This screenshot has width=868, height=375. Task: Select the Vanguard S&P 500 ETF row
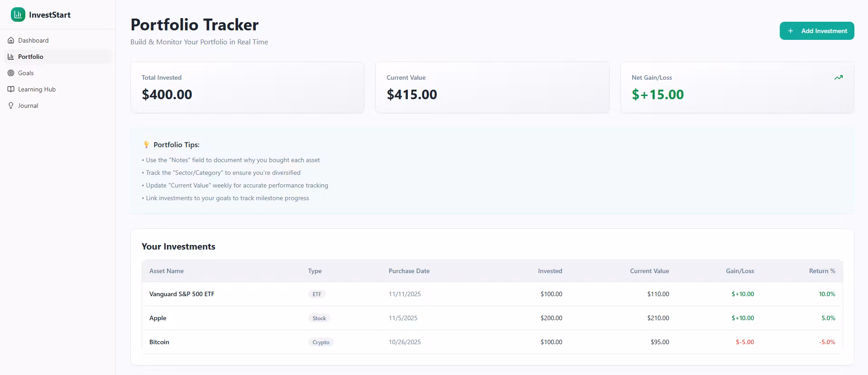(181, 294)
